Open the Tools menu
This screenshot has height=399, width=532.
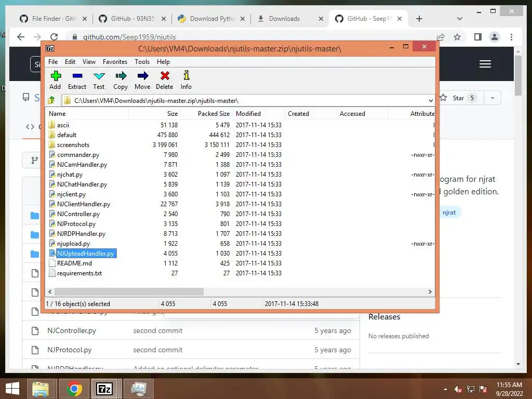tap(142, 62)
